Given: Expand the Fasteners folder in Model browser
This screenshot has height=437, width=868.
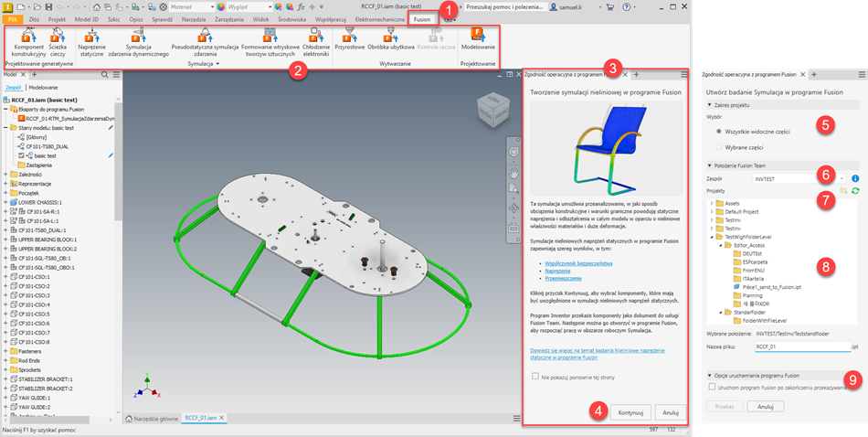Looking at the screenshot, I should pos(5,352).
